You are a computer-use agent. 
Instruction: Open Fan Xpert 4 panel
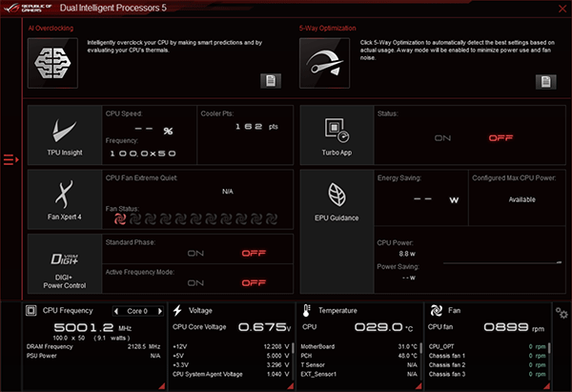65,199
